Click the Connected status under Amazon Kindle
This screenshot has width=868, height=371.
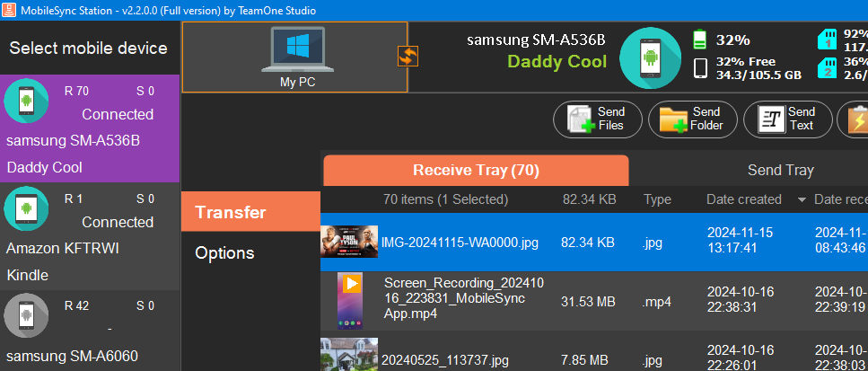(118, 222)
